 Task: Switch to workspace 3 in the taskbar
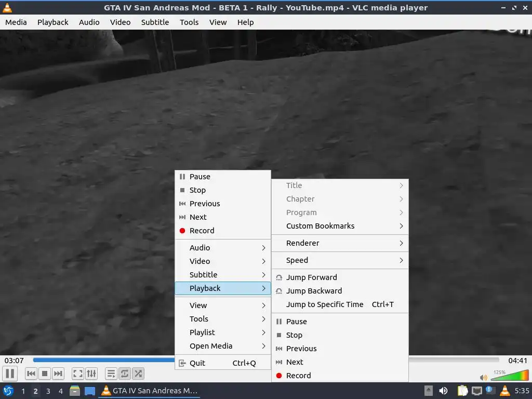pos(48,391)
